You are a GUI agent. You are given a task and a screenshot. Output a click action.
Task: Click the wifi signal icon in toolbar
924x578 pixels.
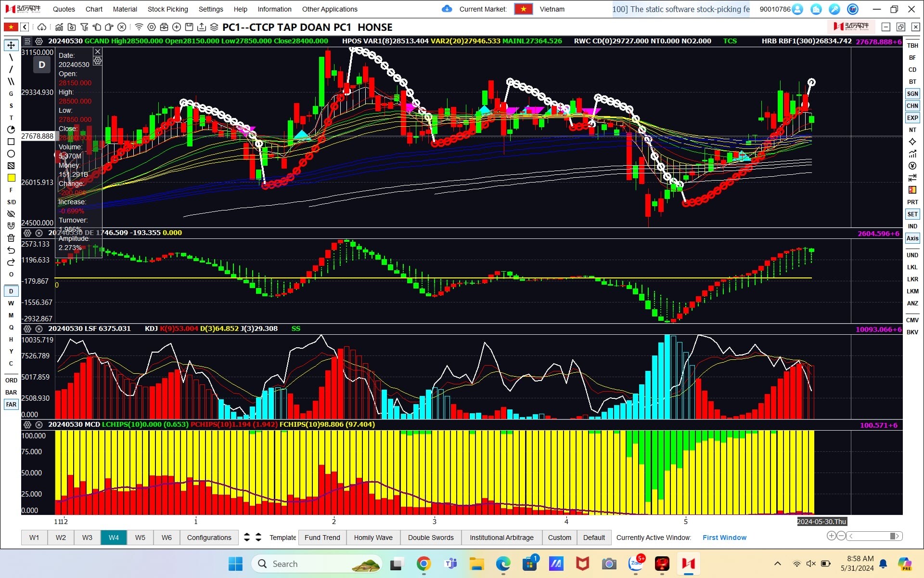click(x=139, y=27)
